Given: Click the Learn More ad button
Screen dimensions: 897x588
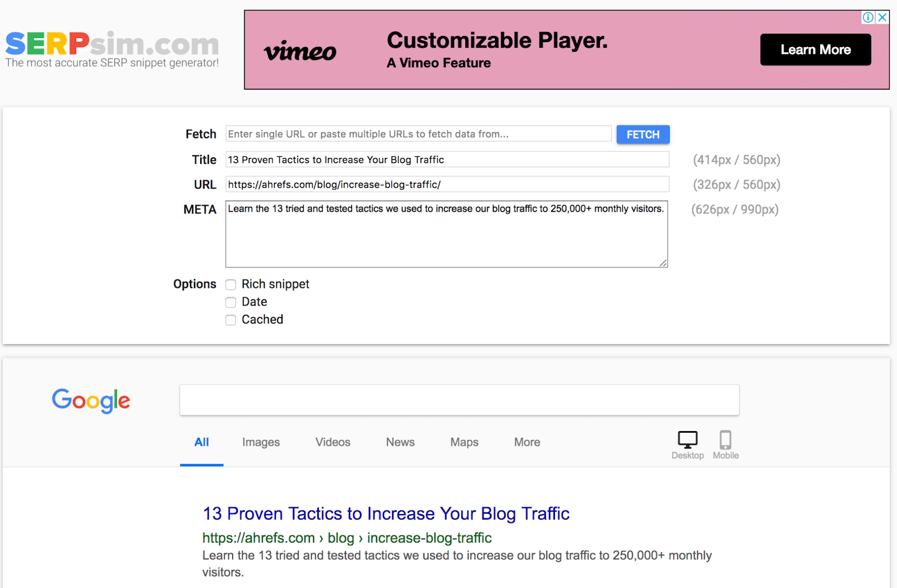Looking at the screenshot, I should [x=815, y=50].
